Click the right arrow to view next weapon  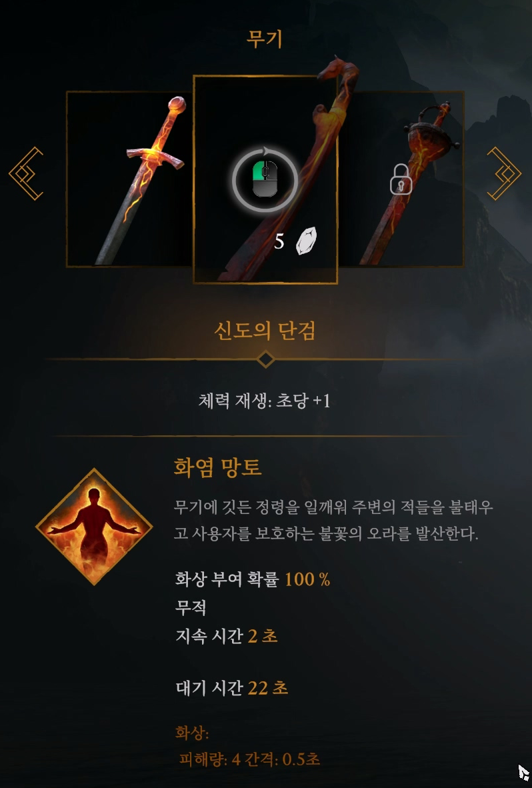[x=504, y=173]
